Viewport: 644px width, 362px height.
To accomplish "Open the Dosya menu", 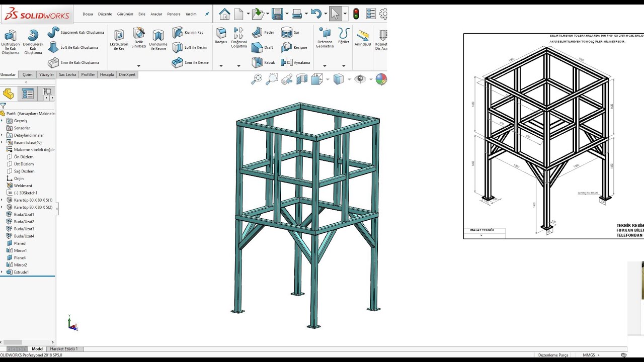I will pyautogui.click(x=88, y=14).
